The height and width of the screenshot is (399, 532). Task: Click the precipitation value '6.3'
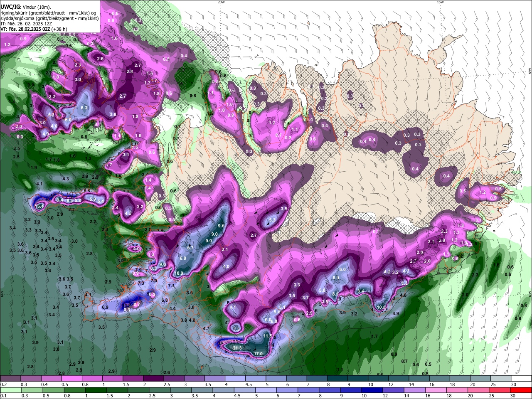pos(84,108)
